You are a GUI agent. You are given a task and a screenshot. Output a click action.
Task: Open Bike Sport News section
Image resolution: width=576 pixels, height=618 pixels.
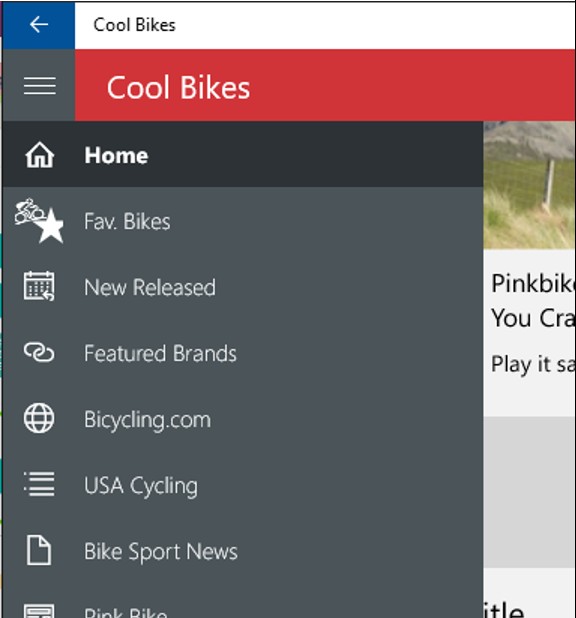(243, 550)
